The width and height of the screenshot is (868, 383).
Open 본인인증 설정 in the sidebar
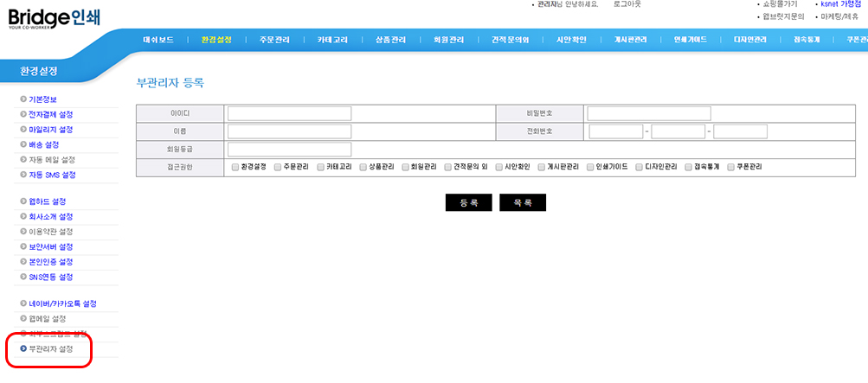click(x=50, y=261)
